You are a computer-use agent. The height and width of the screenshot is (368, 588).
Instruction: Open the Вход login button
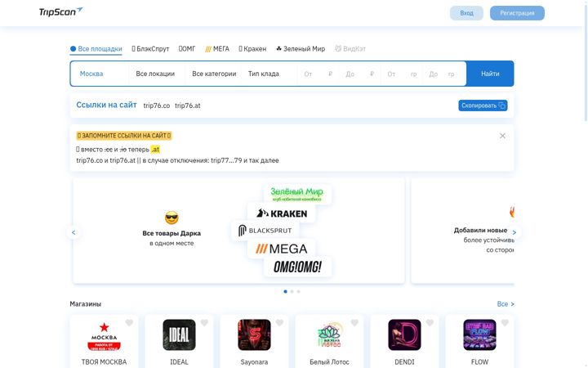tap(466, 13)
